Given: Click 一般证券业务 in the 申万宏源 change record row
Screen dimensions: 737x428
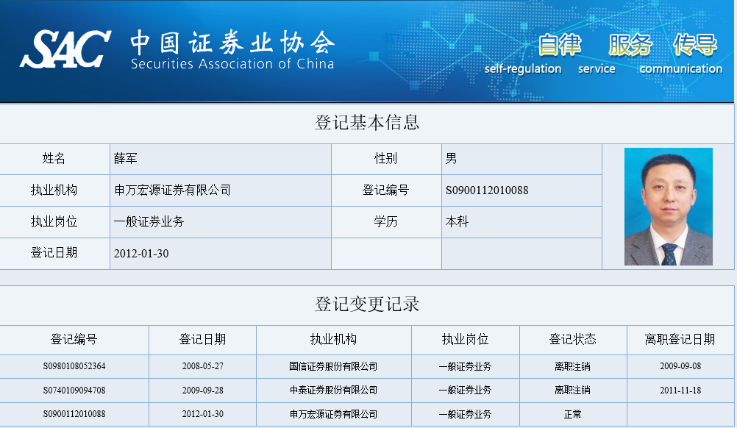Looking at the screenshot, I should [465, 414].
